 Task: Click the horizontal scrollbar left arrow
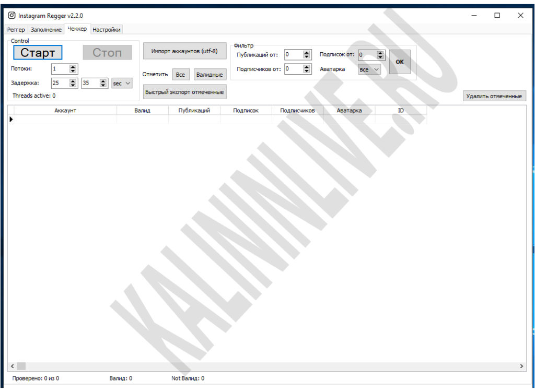coord(13,366)
